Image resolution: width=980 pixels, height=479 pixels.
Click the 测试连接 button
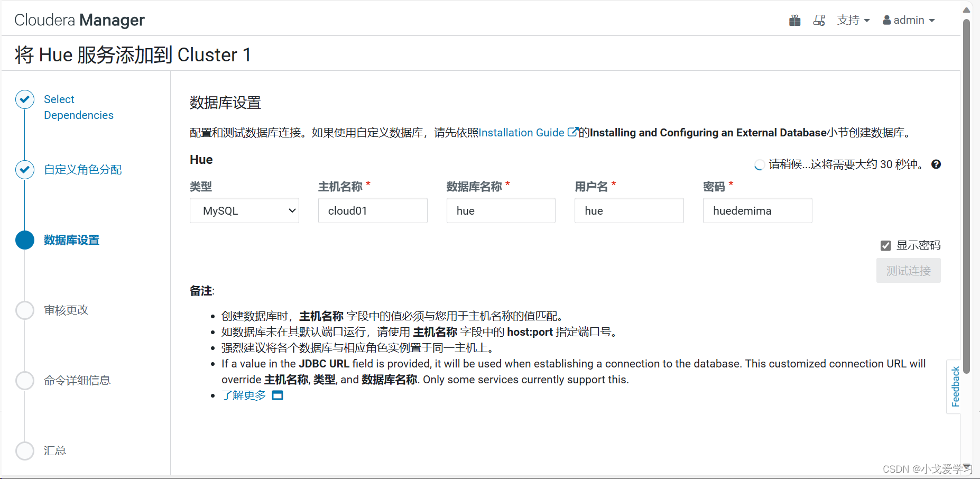909,271
